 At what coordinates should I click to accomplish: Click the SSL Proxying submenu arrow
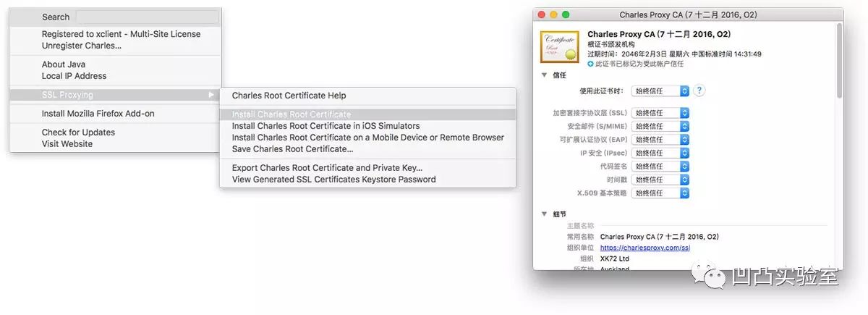point(211,95)
